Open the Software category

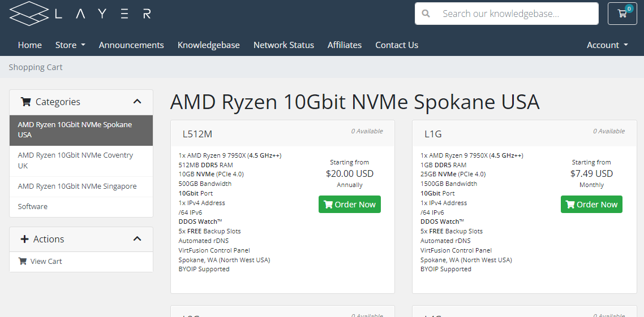pyautogui.click(x=81, y=207)
